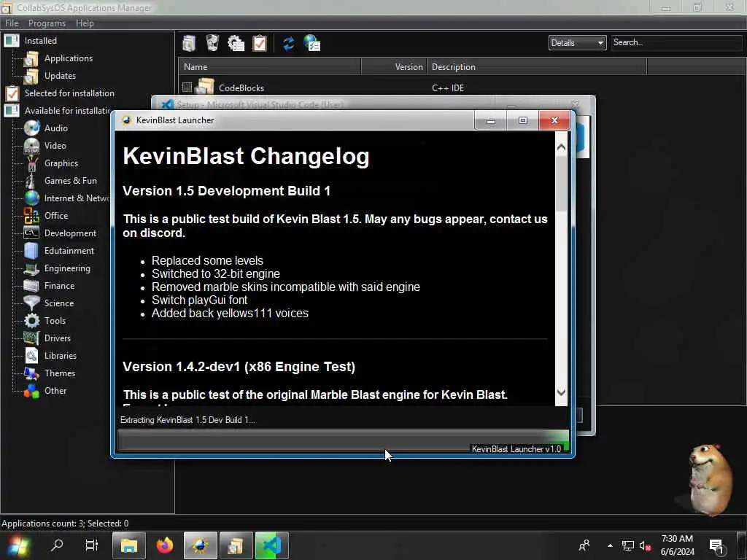
Task: Click the Refresh arrows toolbar icon
Action: (x=289, y=43)
